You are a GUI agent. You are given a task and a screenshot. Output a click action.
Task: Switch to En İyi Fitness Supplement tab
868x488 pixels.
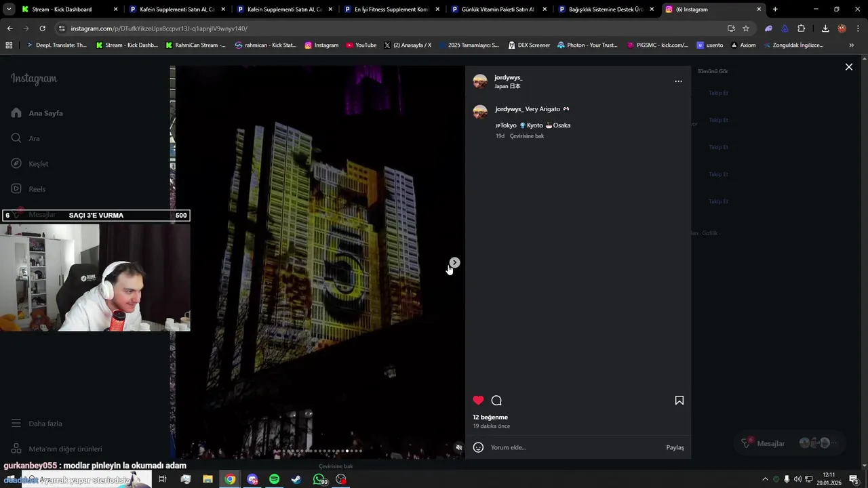click(x=392, y=9)
